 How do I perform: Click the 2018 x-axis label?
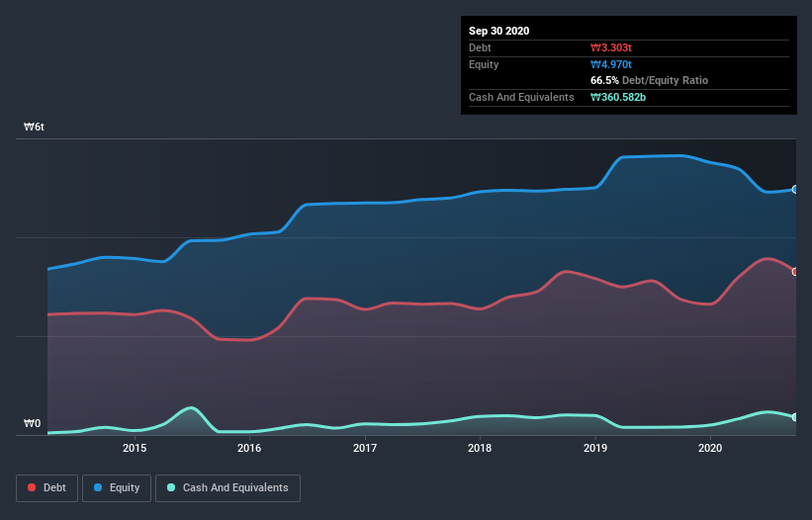(480, 448)
